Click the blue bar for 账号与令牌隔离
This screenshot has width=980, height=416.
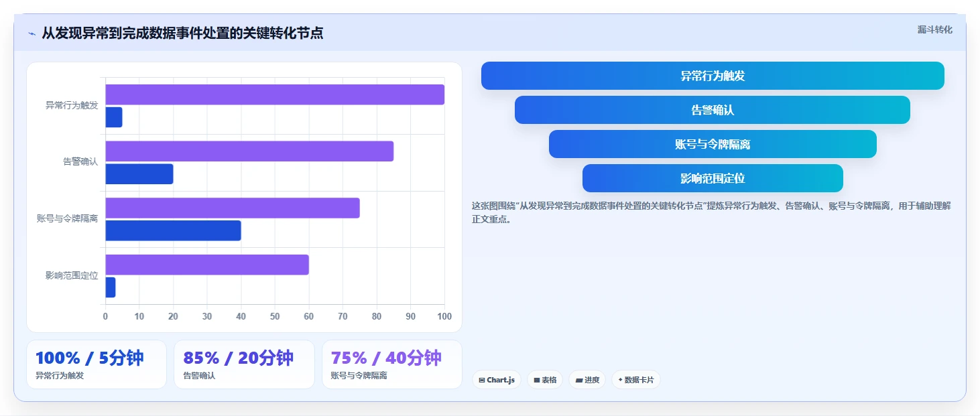173,230
